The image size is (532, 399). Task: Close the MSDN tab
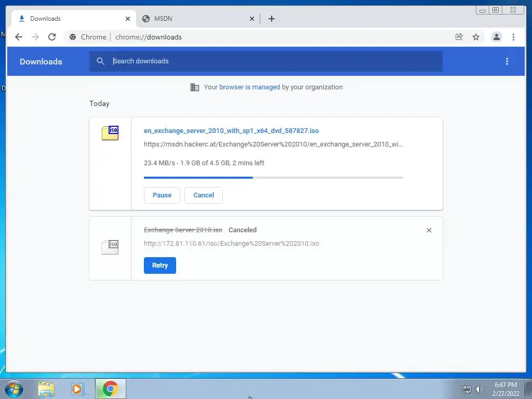(x=252, y=19)
